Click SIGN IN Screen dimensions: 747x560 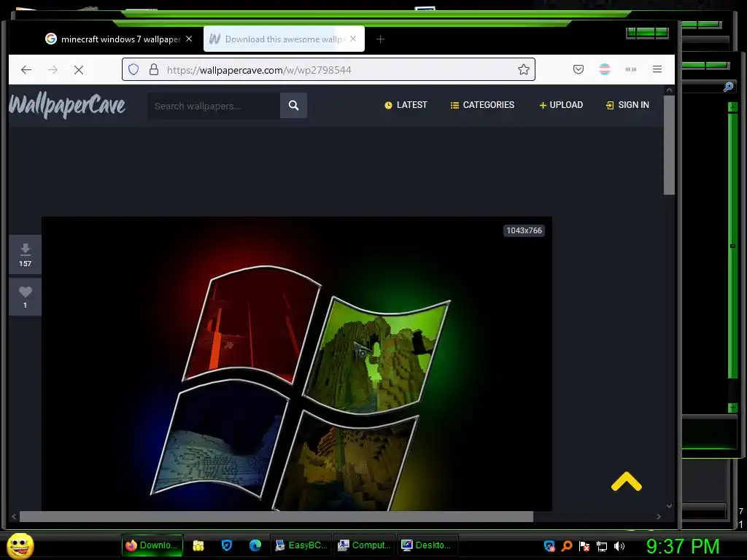627,105
